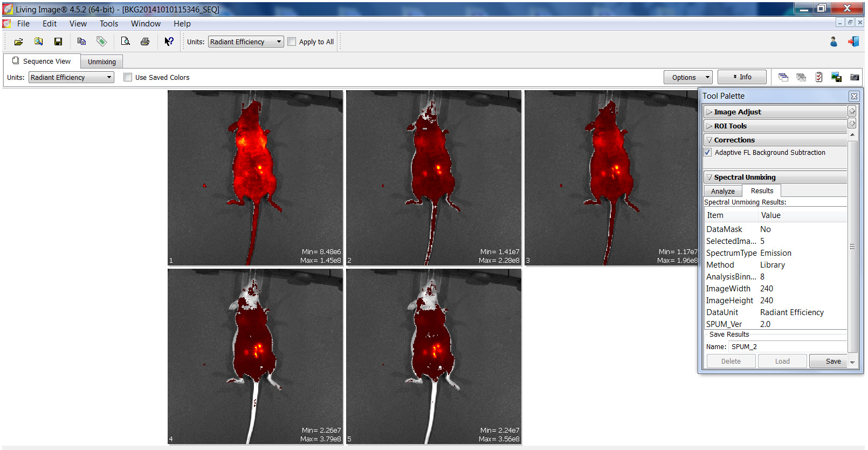Viewport: 868px width, 450px height.
Task: Open the Tools menu
Action: pyautogui.click(x=109, y=24)
